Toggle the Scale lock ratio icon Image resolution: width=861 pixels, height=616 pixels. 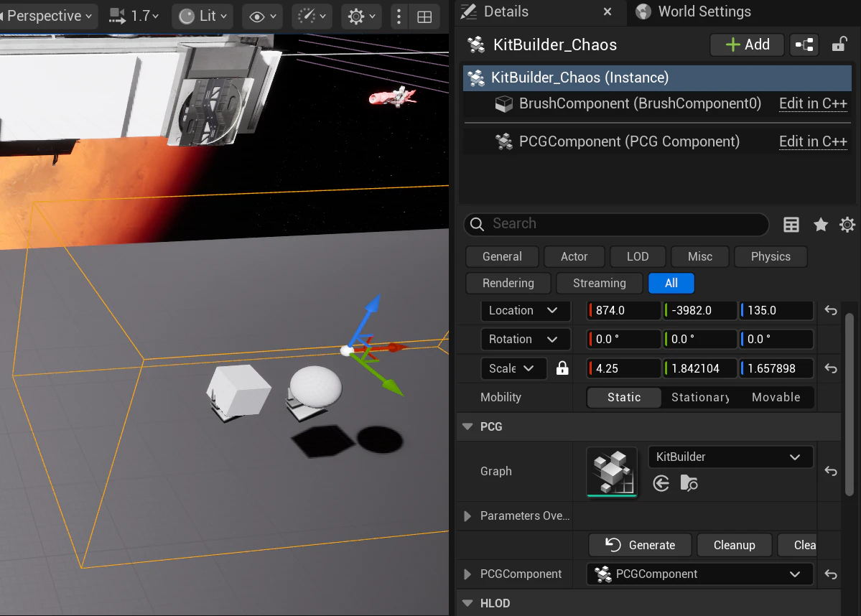click(562, 368)
